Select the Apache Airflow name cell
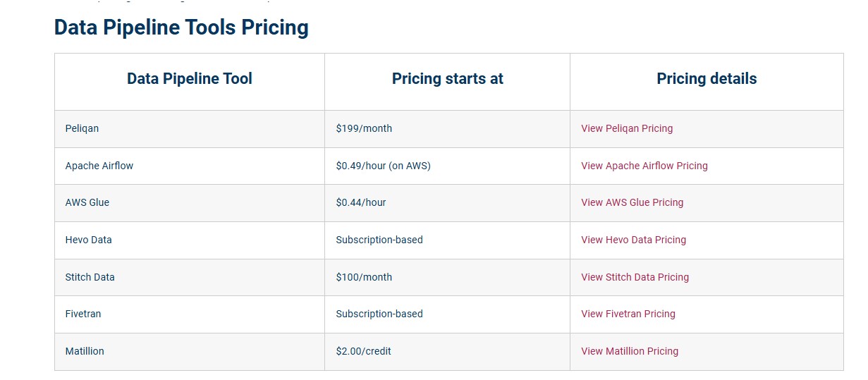The height and width of the screenshot is (380, 868). (190, 166)
